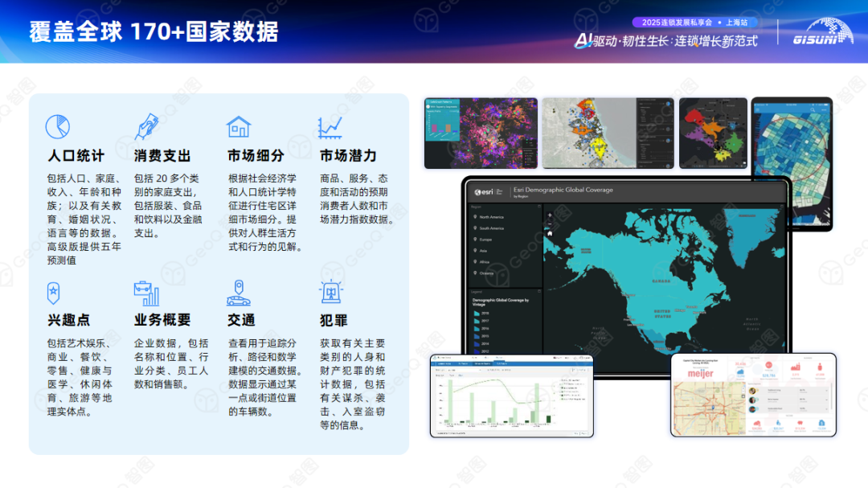The height and width of the screenshot is (488, 868).
Task: Open the meijer dashboard screenshot thumbnail
Action: (753, 396)
